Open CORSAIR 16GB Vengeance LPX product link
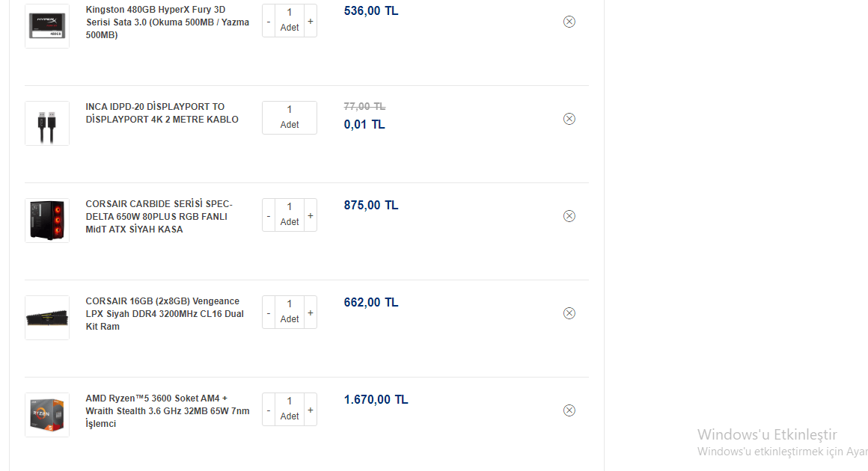Viewport: 868px width, 471px height. 165,314
